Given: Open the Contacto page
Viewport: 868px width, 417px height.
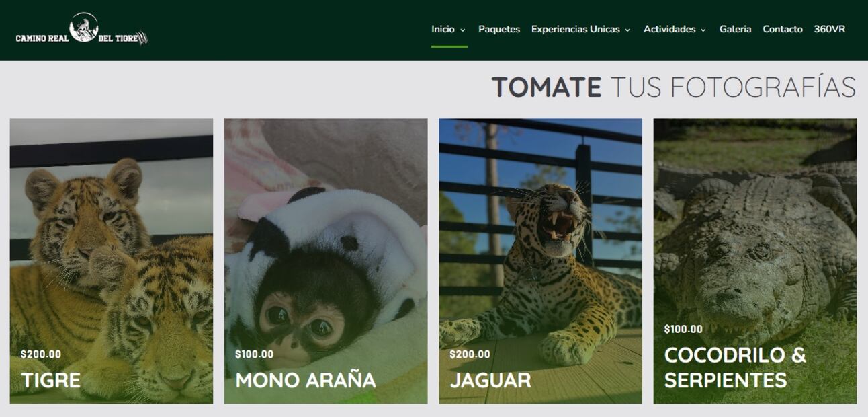Looking at the screenshot, I should click(783, 29).
